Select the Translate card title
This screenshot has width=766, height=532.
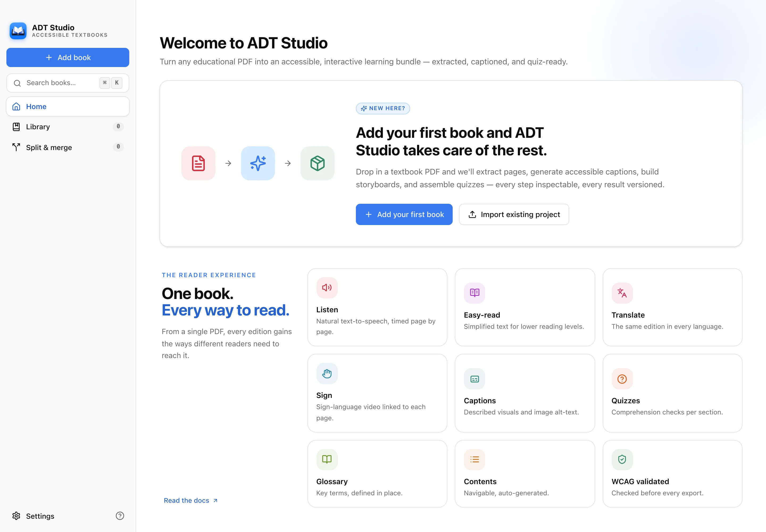[x=628, y=315]
